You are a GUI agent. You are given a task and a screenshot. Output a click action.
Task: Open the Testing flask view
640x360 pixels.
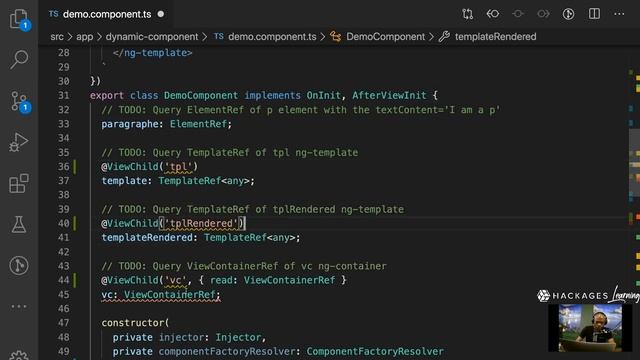[19, 224]
